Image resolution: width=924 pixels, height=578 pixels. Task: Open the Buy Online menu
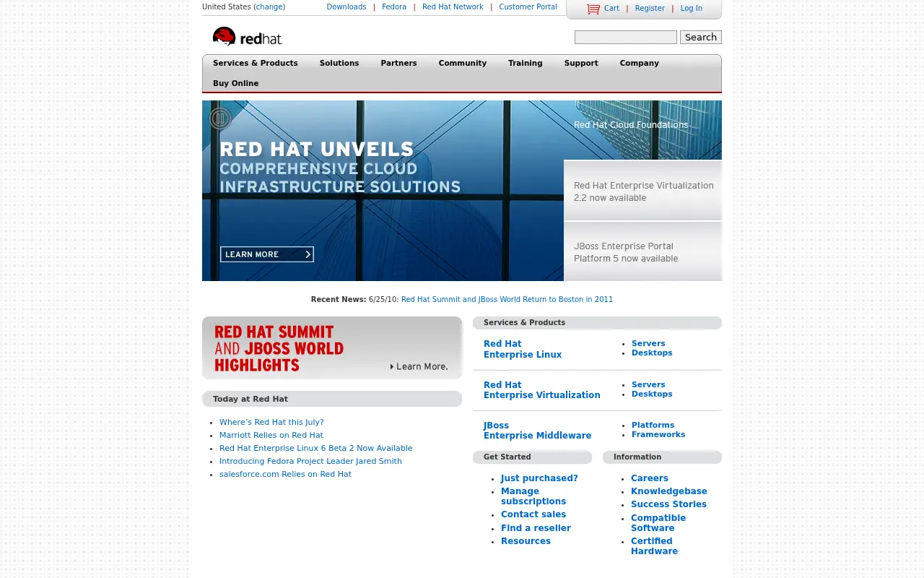point(235,84)
